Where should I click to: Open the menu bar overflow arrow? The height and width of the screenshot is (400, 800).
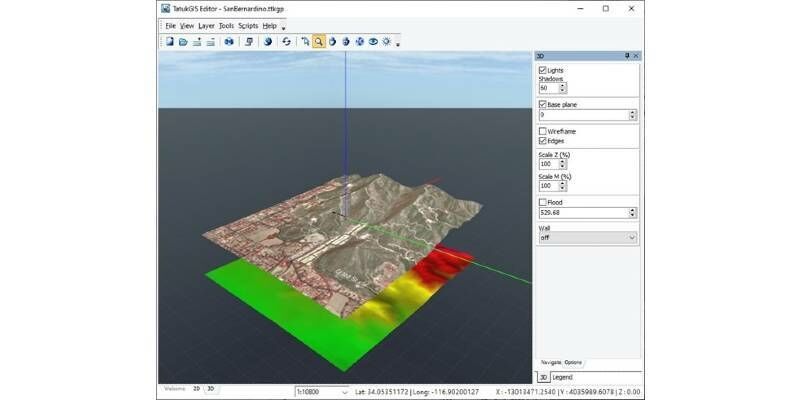coord(284,28)
